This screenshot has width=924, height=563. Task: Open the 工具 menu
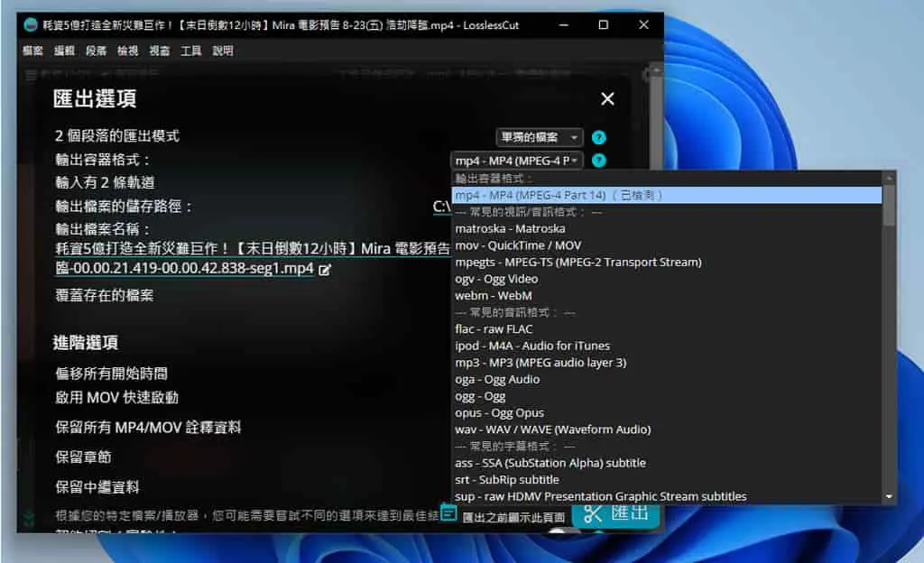tap(191, 51)
